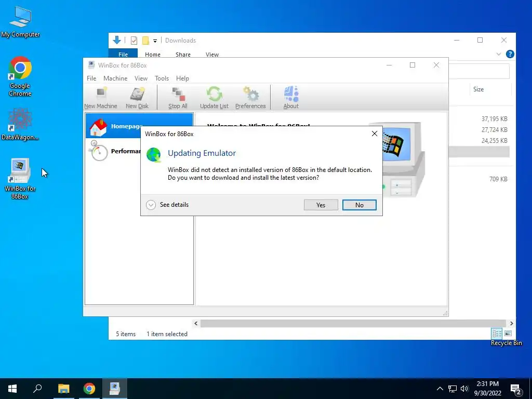Expand See details in the dialog

[167, 205]
